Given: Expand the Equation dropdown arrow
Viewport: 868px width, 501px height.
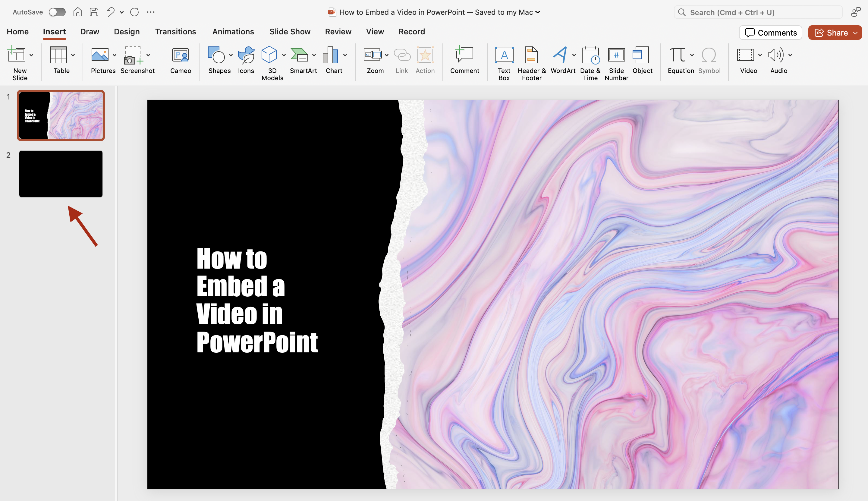Looking at the screenshot, I should tap(692, 55).
